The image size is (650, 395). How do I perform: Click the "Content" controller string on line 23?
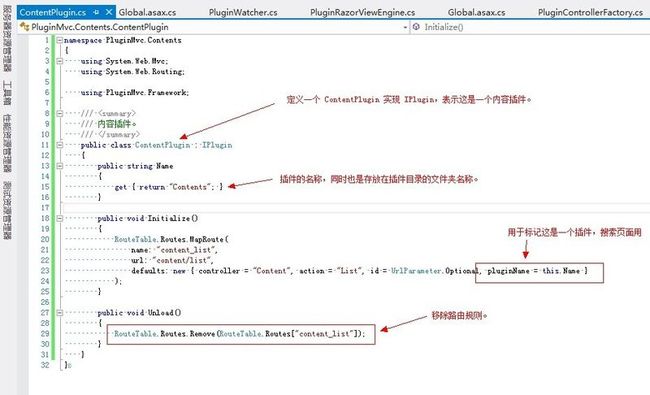(x=272, y=271)
